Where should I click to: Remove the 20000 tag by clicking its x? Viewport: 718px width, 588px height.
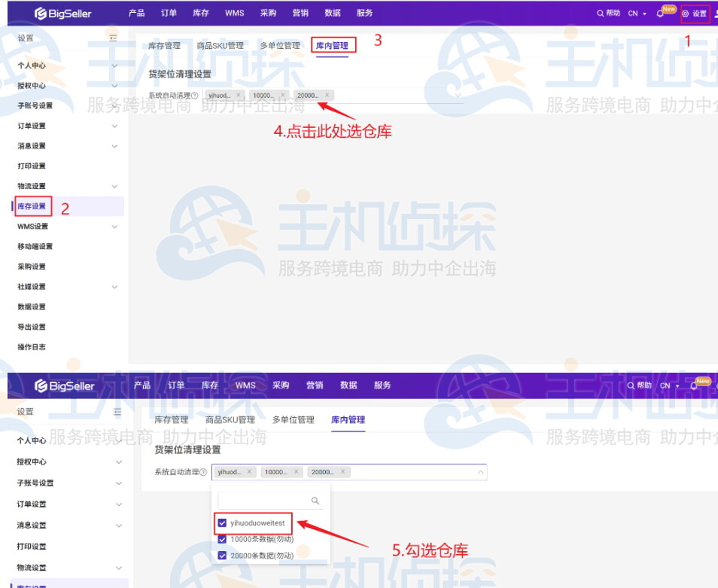(327, 93)
